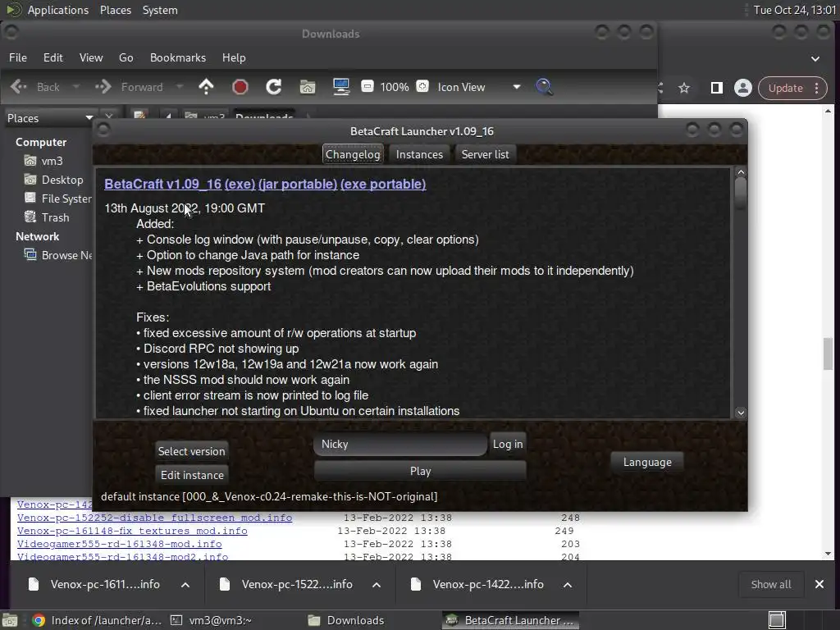Click the username field containing Nicky
This screenshot has height=630, width=840.
(400, 444)
